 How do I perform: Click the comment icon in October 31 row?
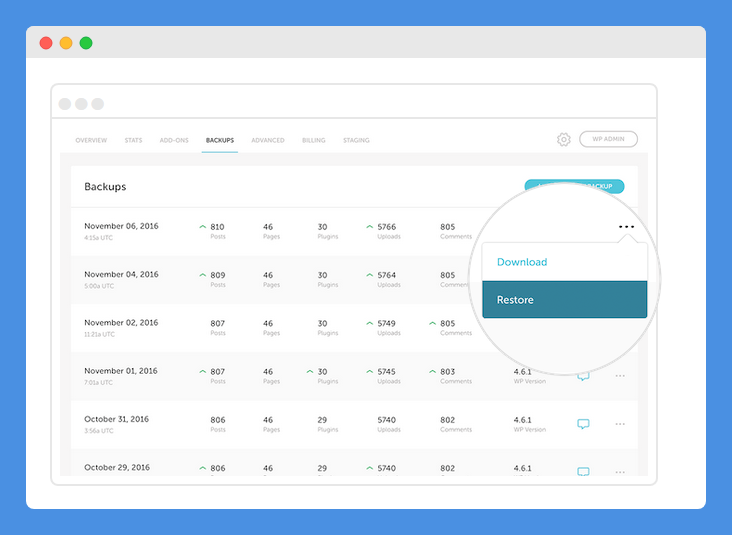pyautogui.click(x=583, y=424)
